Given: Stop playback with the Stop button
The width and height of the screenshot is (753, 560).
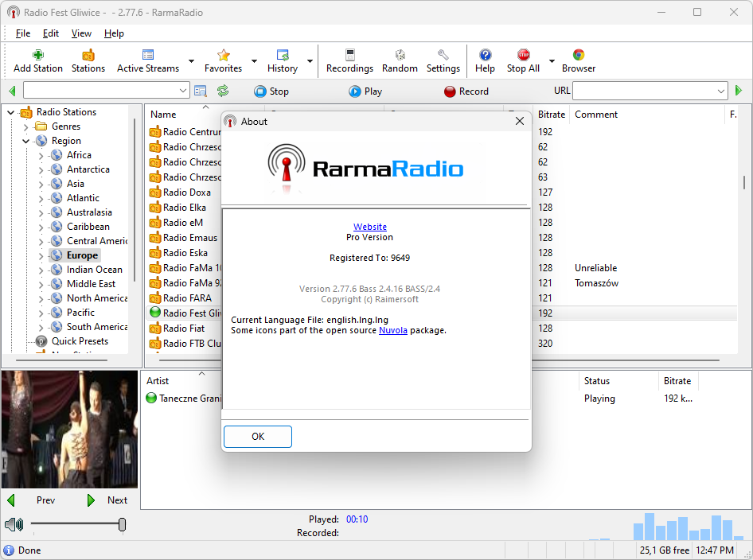Looking at the screenshot, I should [x=271, y=91].
